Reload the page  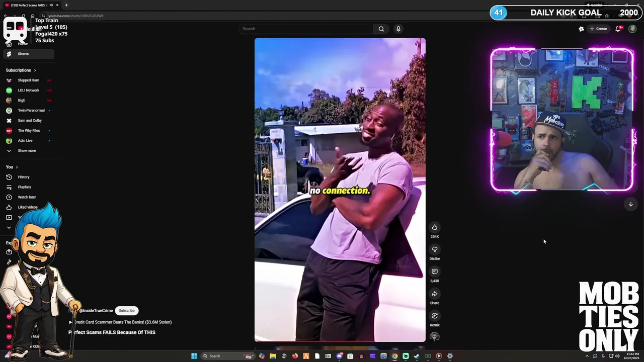(x=24, y=16)
